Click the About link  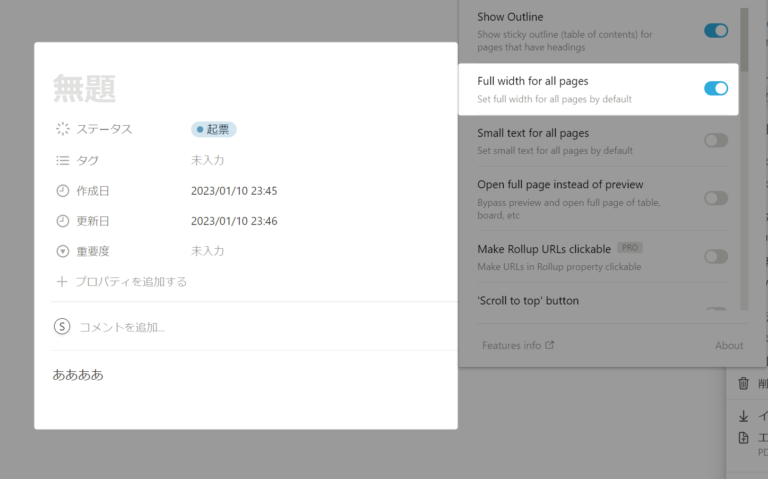coord(729,346)
